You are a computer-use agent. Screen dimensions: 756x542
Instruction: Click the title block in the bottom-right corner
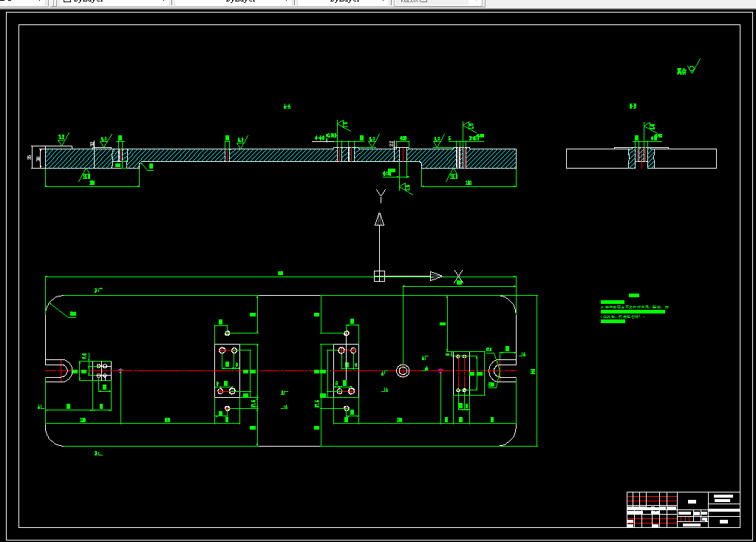click(x=683, y=509)
